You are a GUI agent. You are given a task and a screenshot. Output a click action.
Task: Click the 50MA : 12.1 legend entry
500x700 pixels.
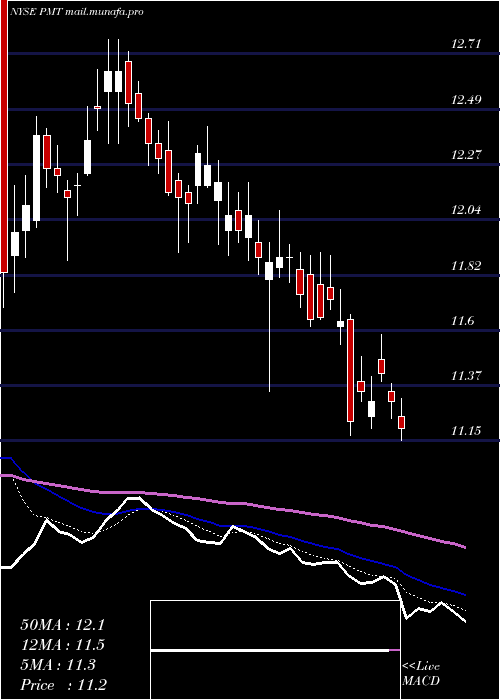(x=62, y=625)
